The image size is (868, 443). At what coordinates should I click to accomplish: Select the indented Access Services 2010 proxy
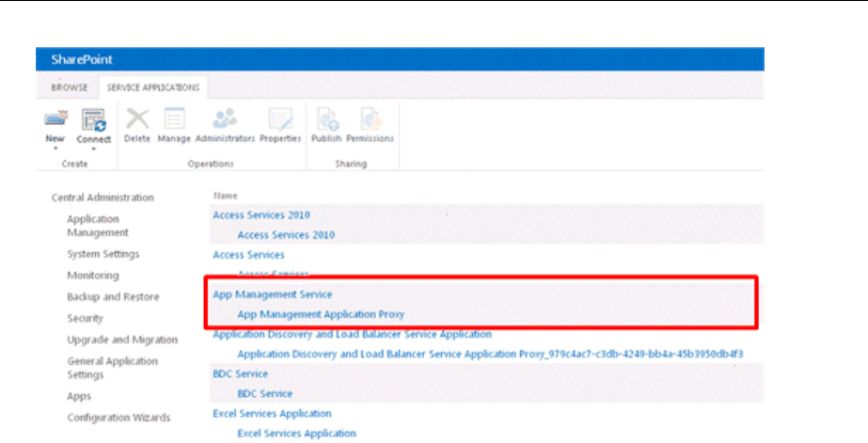pos(286,235)
